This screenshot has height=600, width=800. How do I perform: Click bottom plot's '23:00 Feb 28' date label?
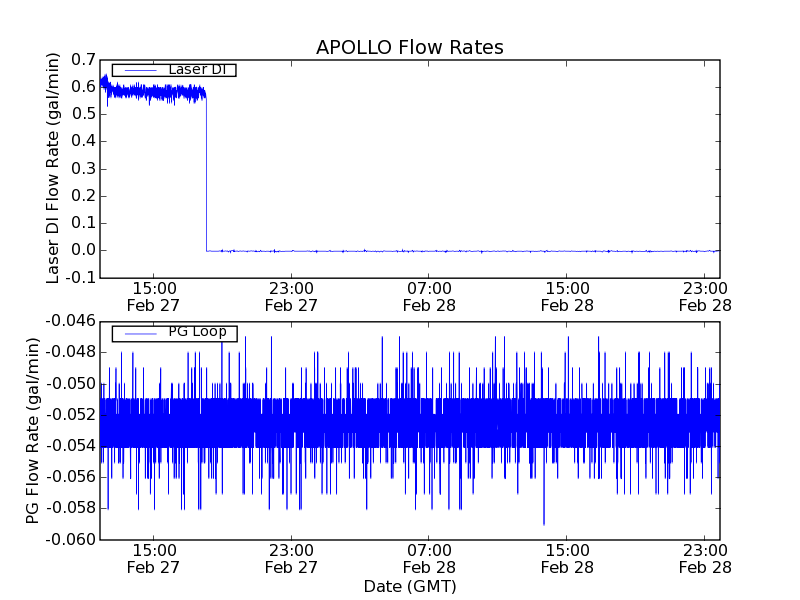705,559
